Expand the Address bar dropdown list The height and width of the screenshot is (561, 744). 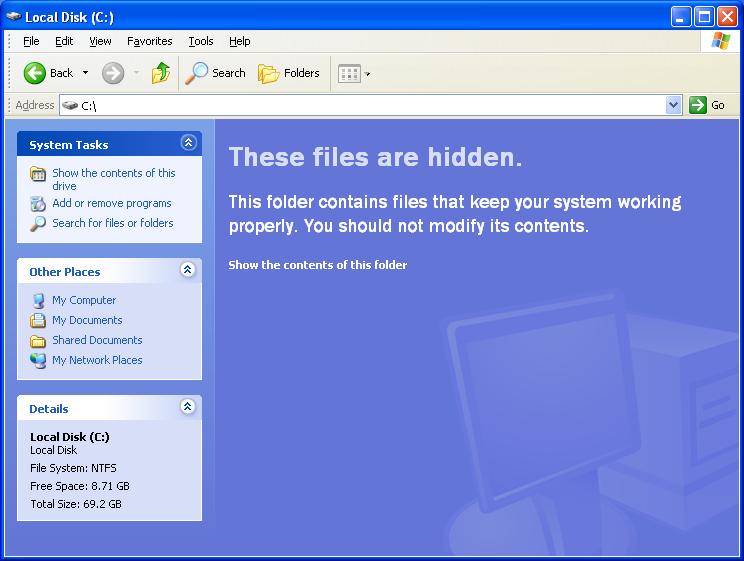(x=673, y=105)
